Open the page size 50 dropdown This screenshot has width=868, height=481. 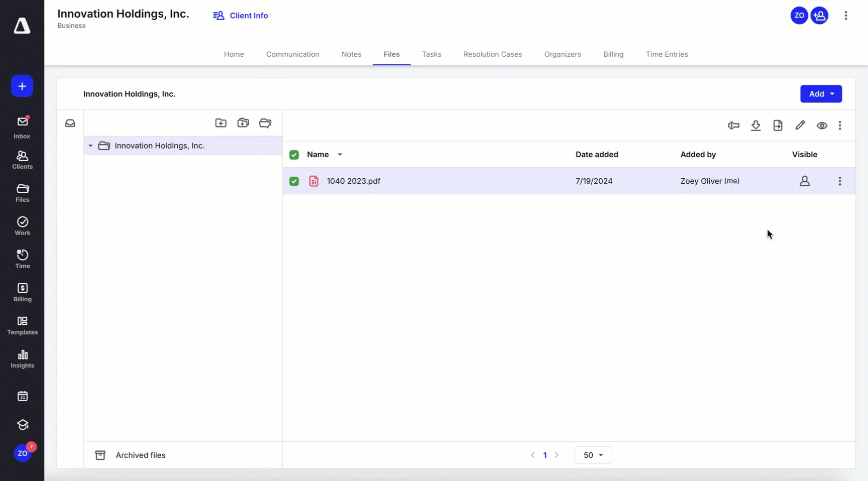point(592,455)
